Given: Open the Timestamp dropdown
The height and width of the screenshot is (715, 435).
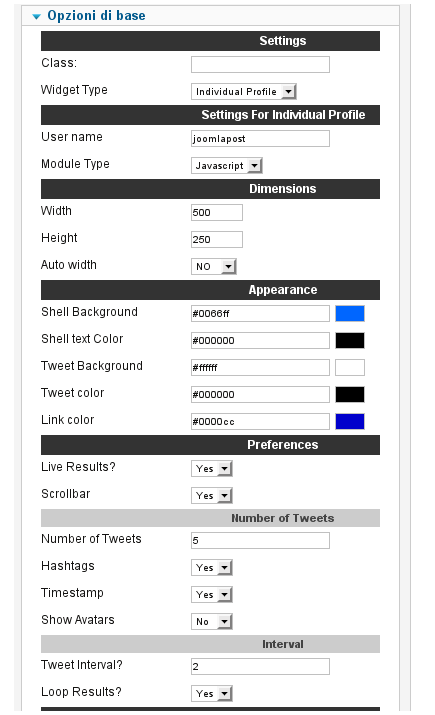Looking at the screenshot, I should pyautogui.click(x=212, y=594).
